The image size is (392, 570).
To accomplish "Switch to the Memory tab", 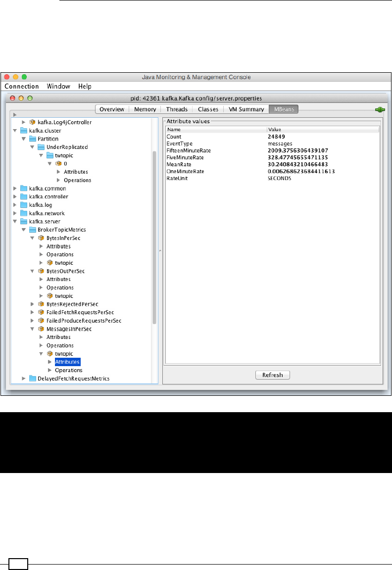I will coord(145,109).
